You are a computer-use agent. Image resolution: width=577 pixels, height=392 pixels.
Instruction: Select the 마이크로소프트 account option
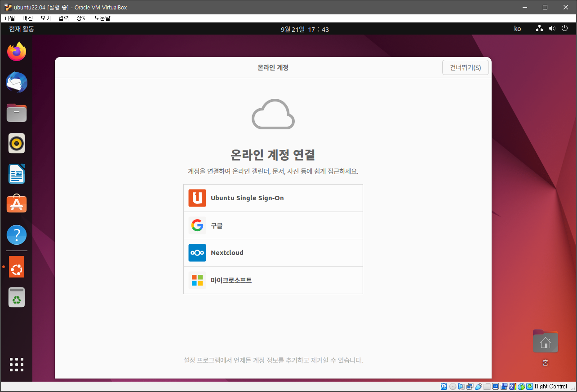point(273,280)
